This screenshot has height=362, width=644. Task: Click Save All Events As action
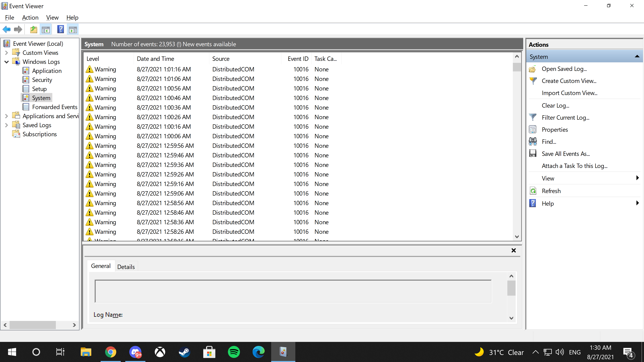pyautogui.click(x=566, y=154)
